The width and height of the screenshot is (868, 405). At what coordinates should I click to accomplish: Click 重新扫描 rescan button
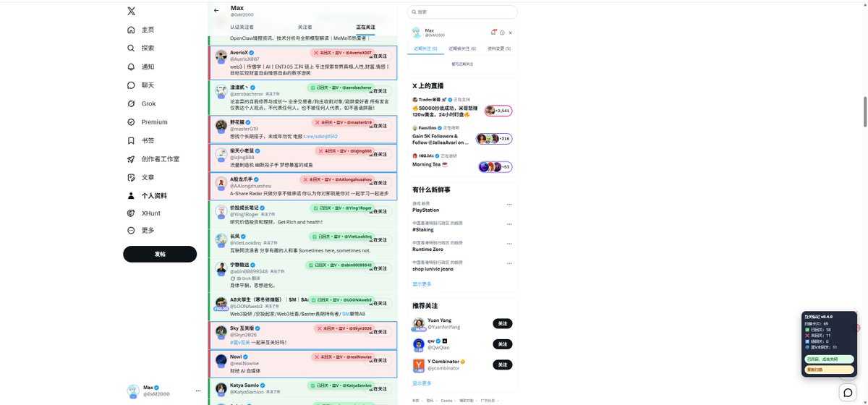[x=830, y=370]
